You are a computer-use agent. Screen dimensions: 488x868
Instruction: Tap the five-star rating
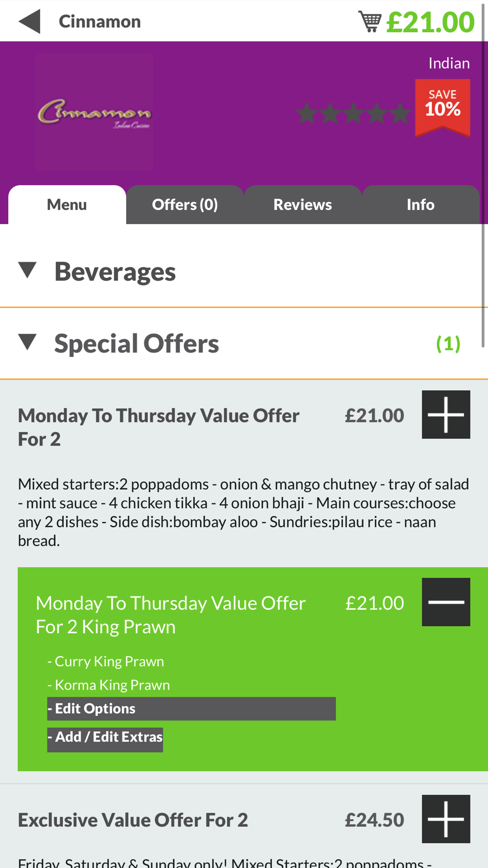pyautogui.click(x=353, y=113)
